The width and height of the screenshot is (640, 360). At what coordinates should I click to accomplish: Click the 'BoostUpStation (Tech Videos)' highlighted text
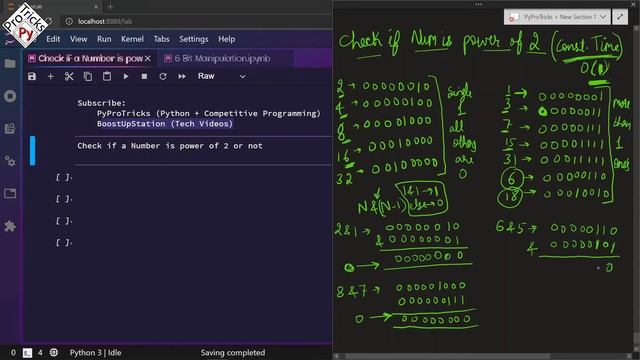(x=164, y=124)
